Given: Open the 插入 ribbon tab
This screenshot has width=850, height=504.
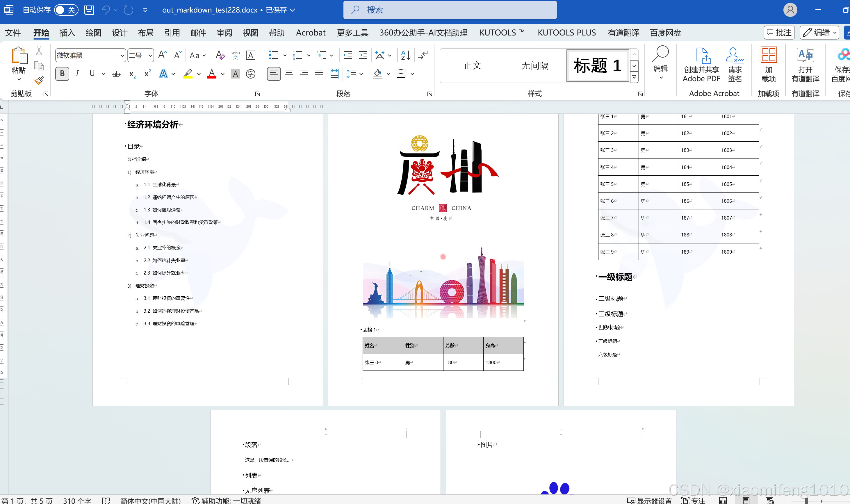Looking at the screenshot, I should 67,33.
